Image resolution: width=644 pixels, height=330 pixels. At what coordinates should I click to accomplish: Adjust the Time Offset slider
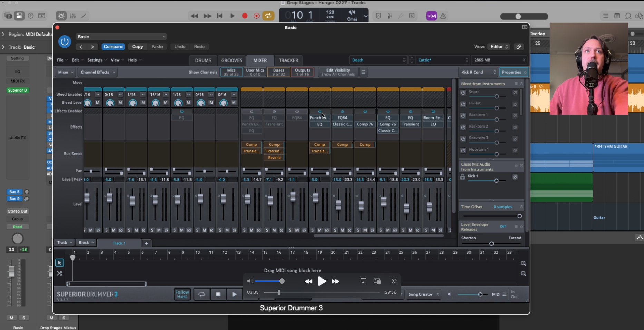[x=519, y=216]
